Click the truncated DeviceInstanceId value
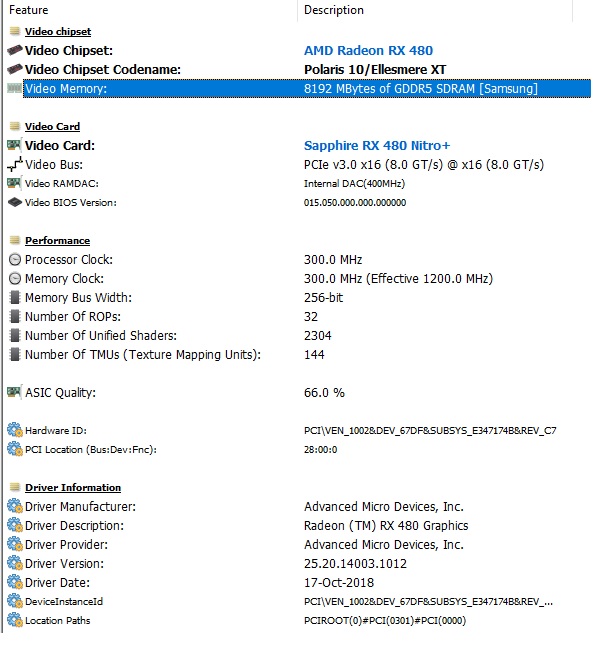596x645 pixels. point(428,601)
